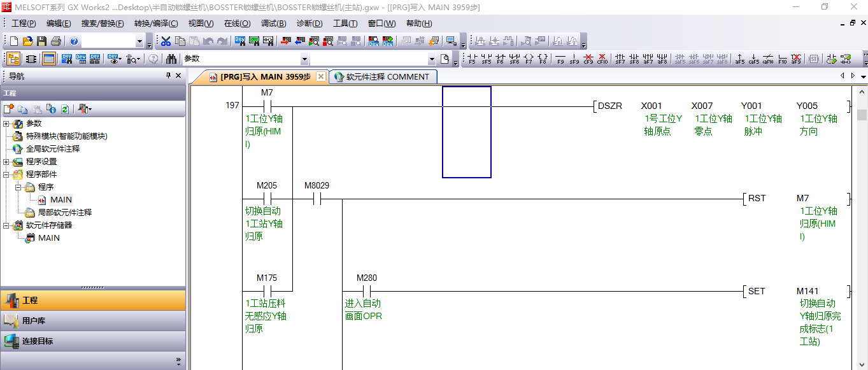Click the binoculars find device icon
Image resolution: width=868 pixels, height=370 pixels.
[x=171, y=59]
